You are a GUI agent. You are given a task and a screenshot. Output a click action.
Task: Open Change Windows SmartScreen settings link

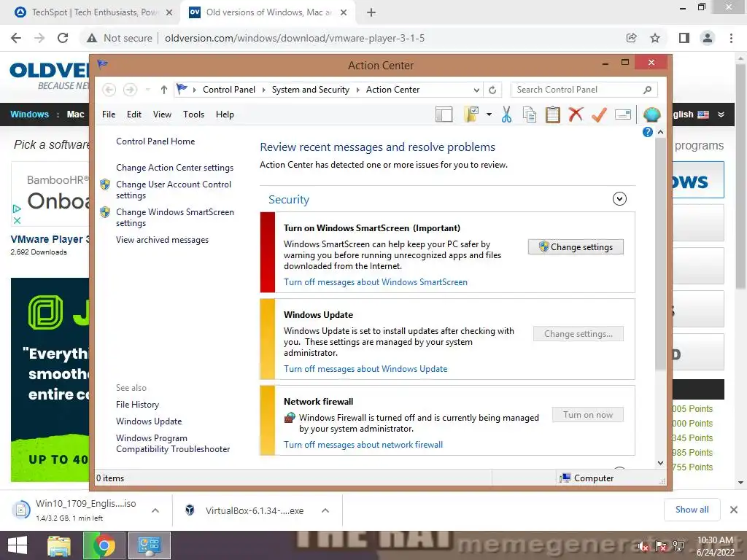175,217
